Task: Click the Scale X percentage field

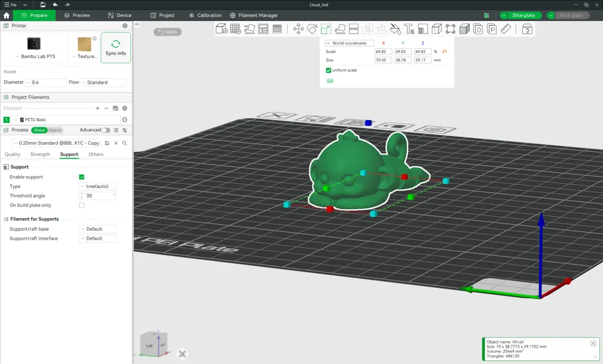Action: point(383,51)
